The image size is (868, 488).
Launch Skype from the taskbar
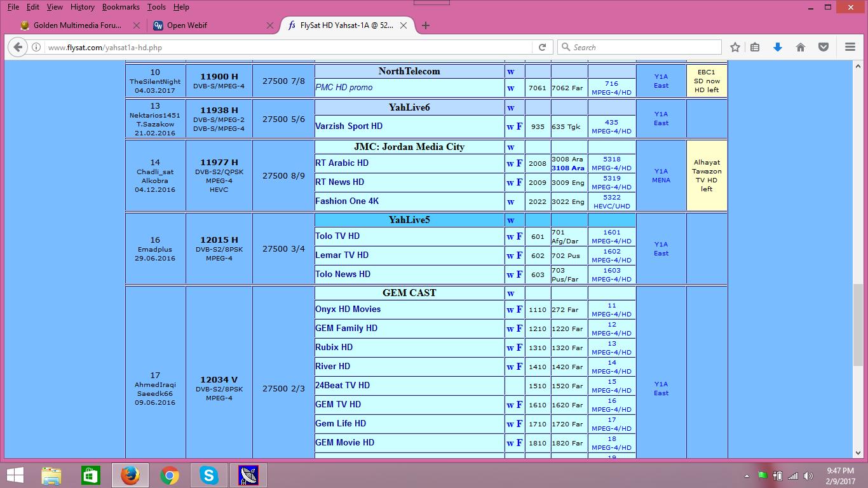click(208, 475)
